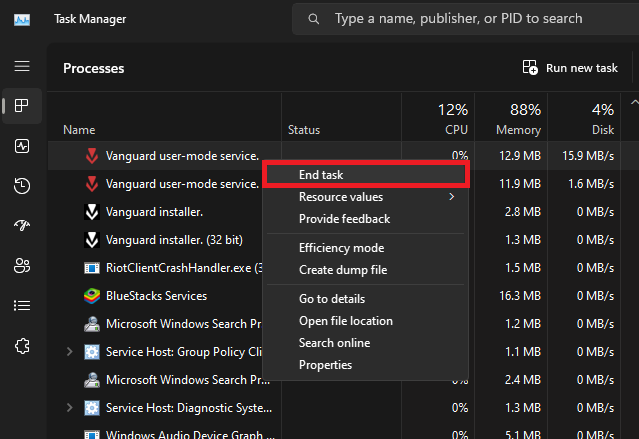This screenshot has width=639, height=439.
Task: Open Resource values menu entry
Action: click(x=366, y=197)
